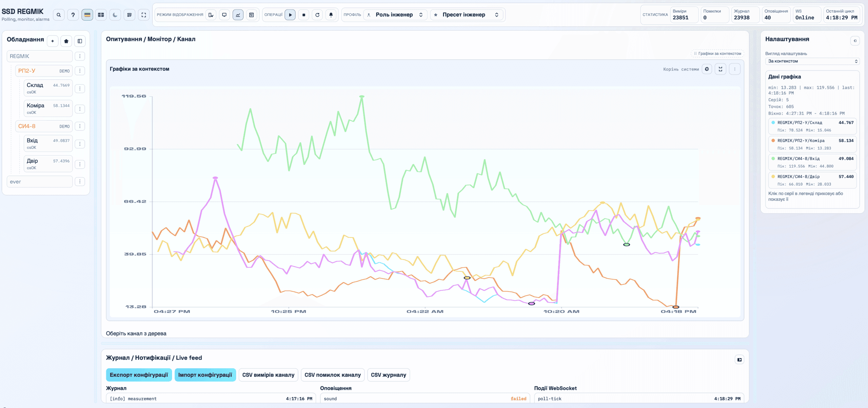Enter fullscreen with the expand icon
This screenshot has width=868, height=408.
click(x=144, y=15)
